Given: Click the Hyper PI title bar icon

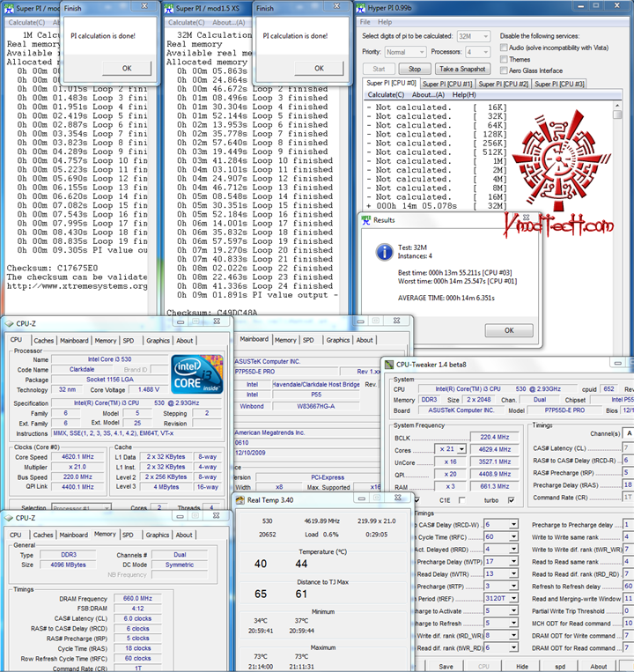Looking at the screenshot, I should click(x=361, y=8).
